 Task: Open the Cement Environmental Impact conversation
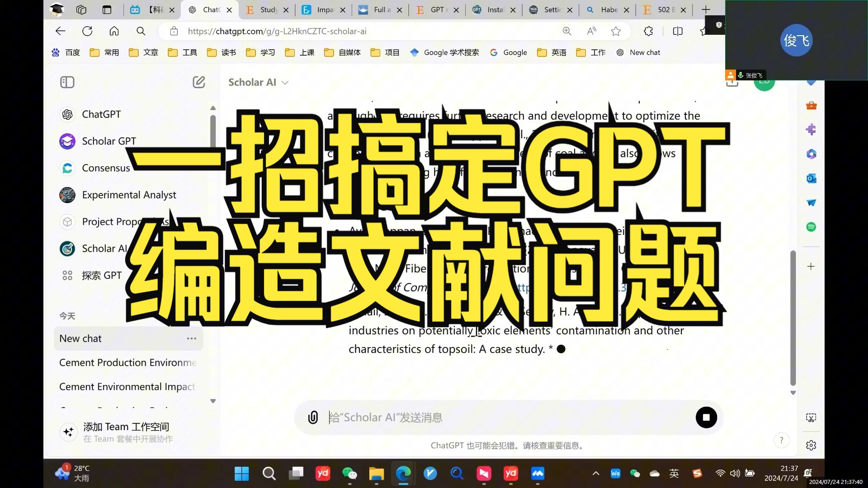[x=128, y=387]
